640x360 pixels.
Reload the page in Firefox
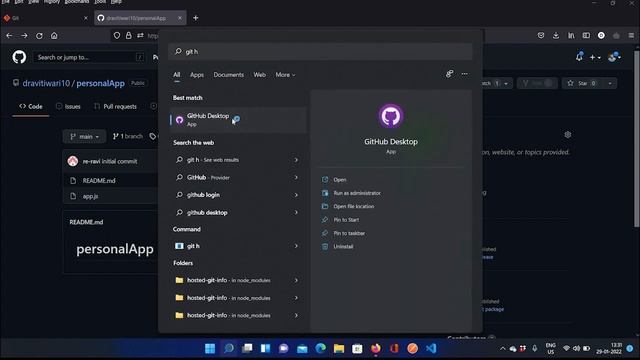pyautogui.click(x=39, y=36)
